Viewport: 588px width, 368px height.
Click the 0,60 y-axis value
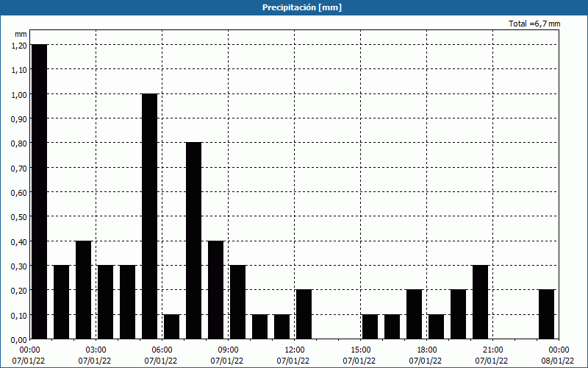(19, 192)
